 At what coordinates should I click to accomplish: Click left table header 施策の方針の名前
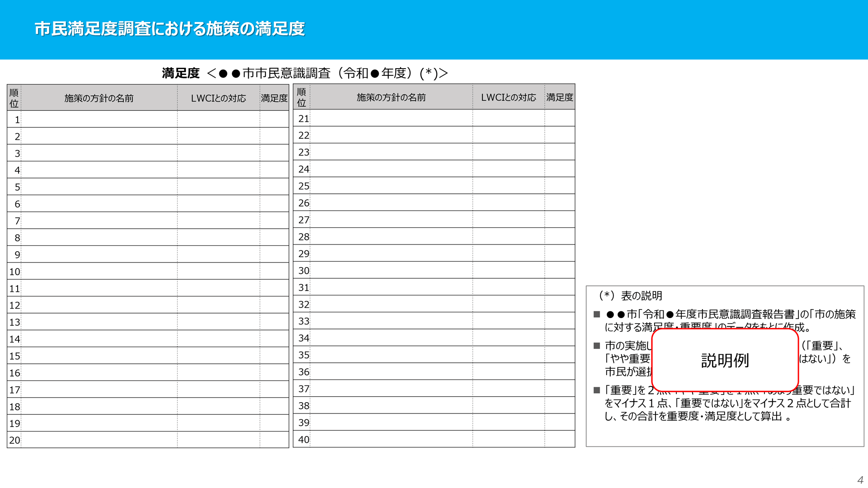pyautogui.click(x=99, y=98)
